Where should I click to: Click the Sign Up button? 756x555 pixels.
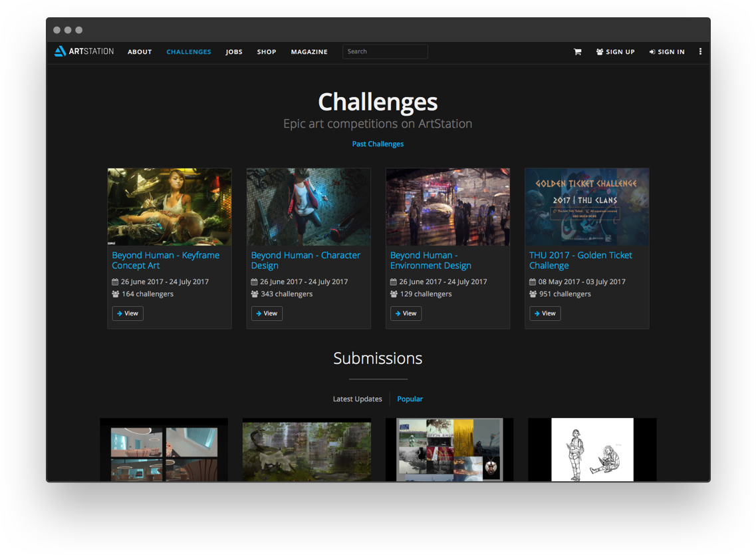(x=615, y=52)
